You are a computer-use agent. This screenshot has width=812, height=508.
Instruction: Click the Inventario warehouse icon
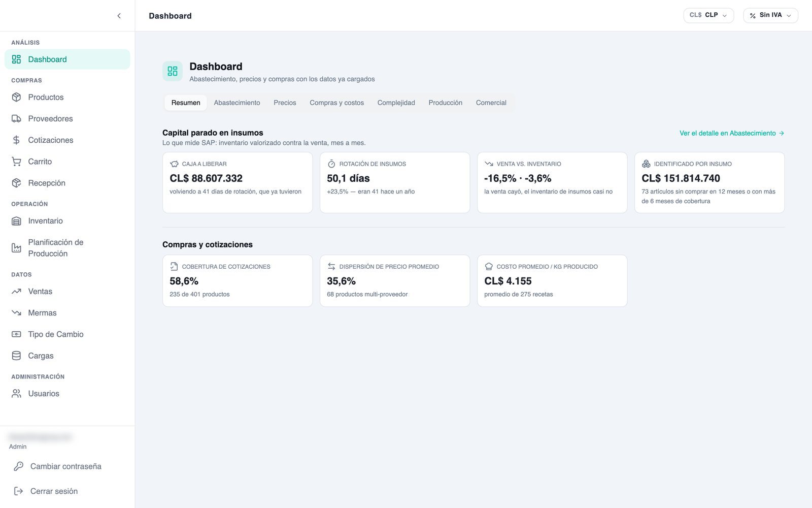point(16,221)
